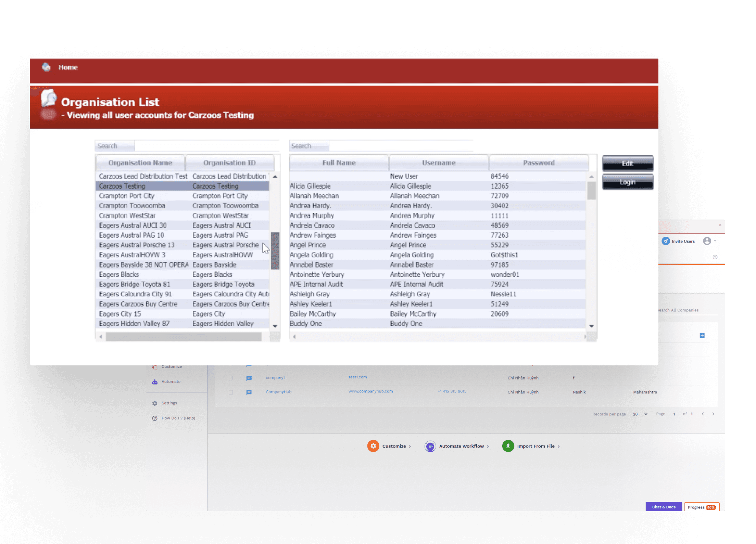The height and width of the screenshot is (544, 756).
Task: Open the www.companyhub.com website link
Action: tap(370, 391)
